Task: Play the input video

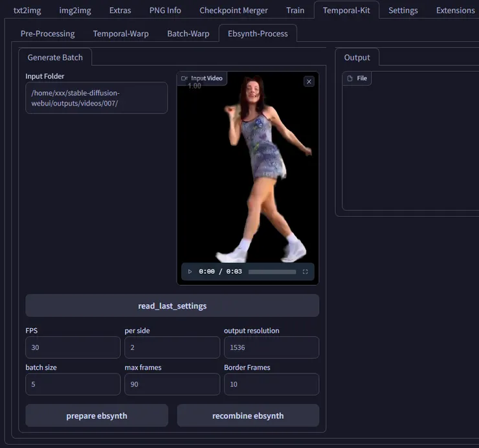Action: click(x=190, y=272)
